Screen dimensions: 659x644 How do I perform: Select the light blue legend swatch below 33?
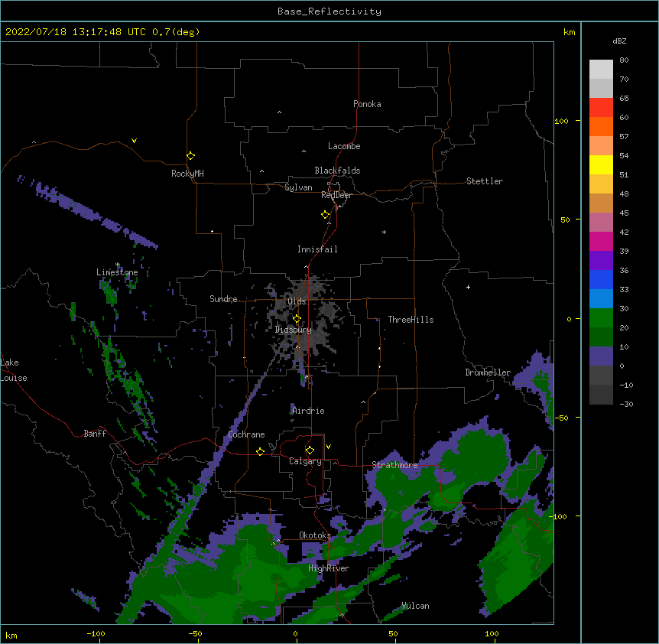pyautogui.click(x=601, y=299)
